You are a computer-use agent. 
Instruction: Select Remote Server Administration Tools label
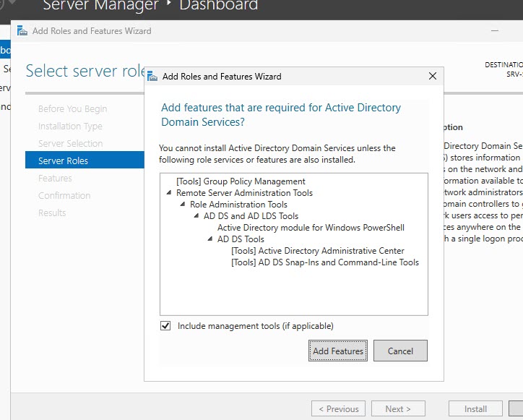tap(244, 193)
